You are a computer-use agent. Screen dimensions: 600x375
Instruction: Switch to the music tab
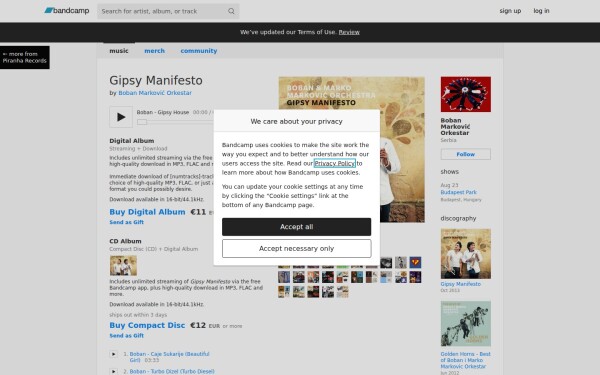coord(119,51)
